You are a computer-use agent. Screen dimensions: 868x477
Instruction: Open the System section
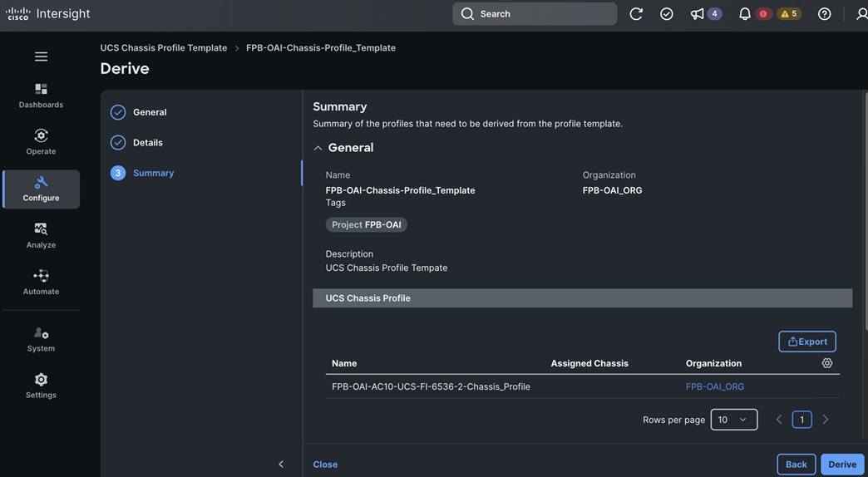coord(41,340)
